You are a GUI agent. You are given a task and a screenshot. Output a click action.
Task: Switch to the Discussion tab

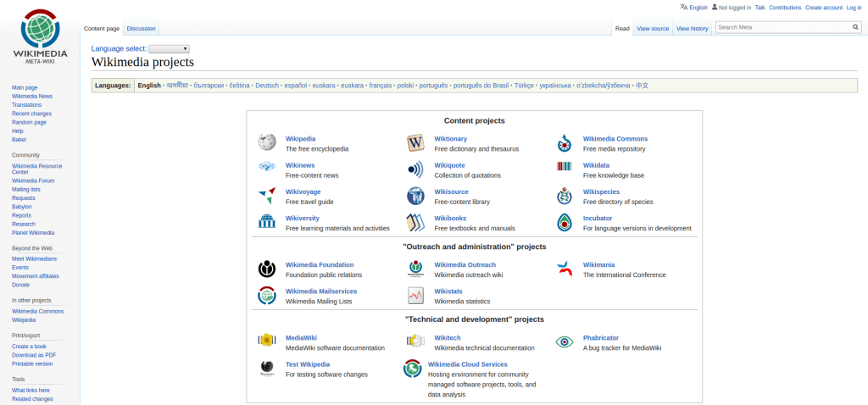pyautogui.click(x=142, y=28)
